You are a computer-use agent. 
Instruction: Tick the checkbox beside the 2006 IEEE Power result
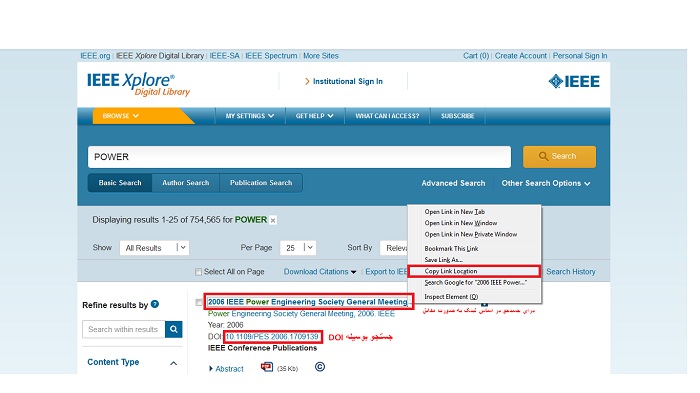pos(199,302)
